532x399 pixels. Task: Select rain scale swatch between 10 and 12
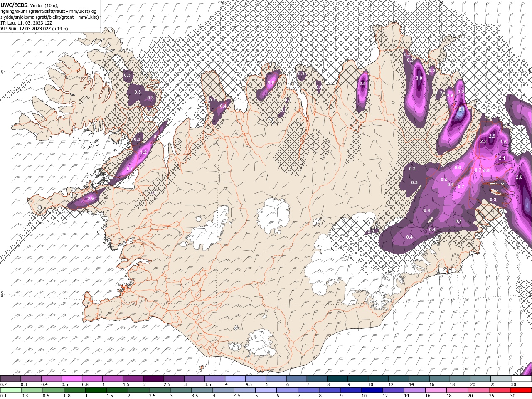(372, 390)
